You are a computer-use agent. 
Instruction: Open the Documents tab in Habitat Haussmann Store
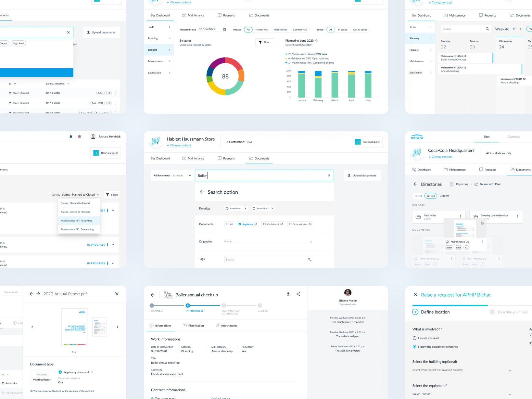pyautogui.click(x=259, y=159)
